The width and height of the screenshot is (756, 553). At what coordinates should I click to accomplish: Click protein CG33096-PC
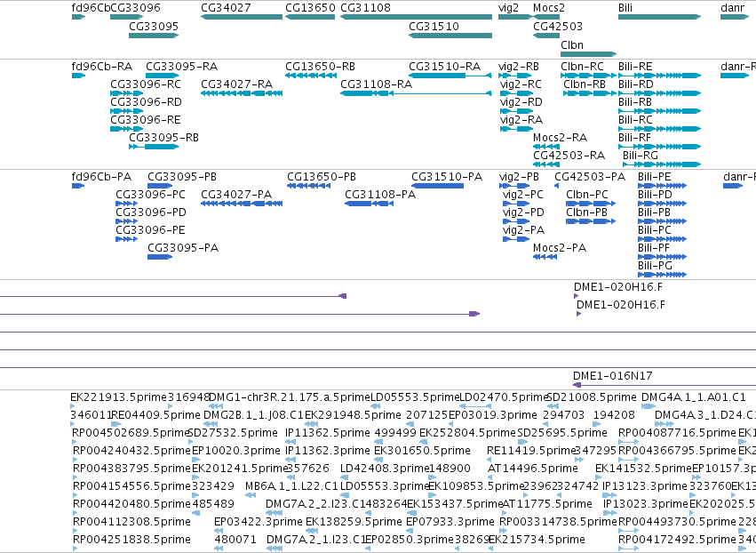click(150, 195)
